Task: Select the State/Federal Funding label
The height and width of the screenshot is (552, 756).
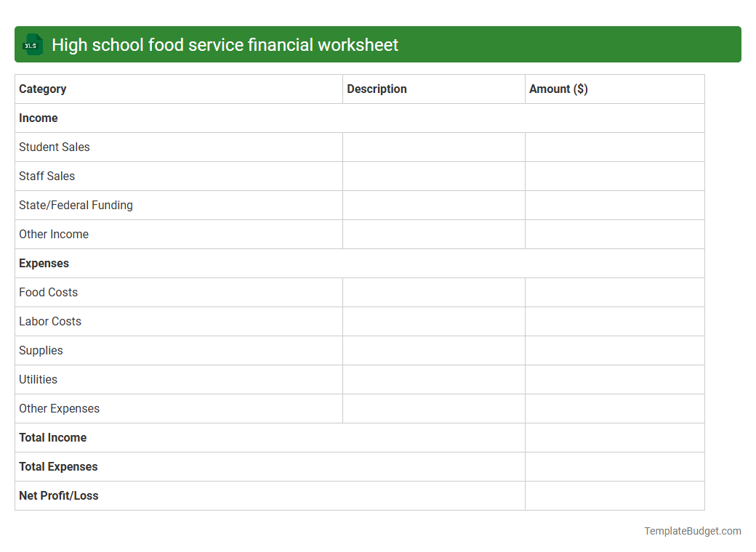Action: (x=76, y=205)
